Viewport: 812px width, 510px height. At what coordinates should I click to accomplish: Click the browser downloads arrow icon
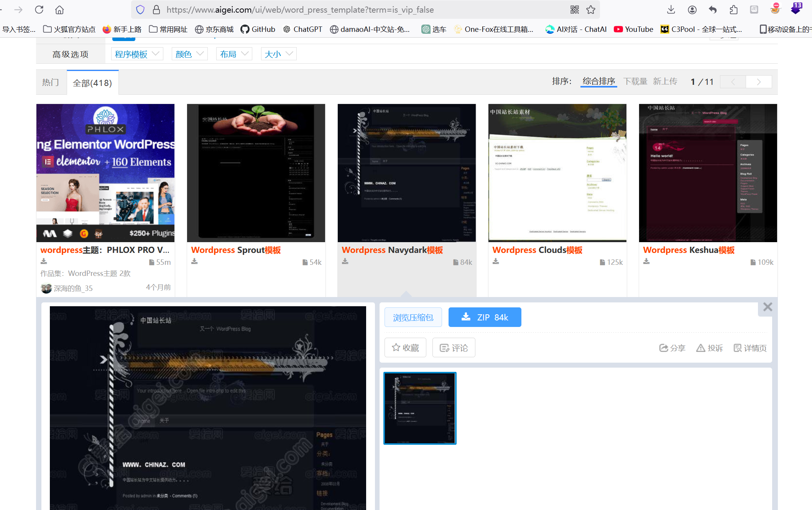click(671, 10)
